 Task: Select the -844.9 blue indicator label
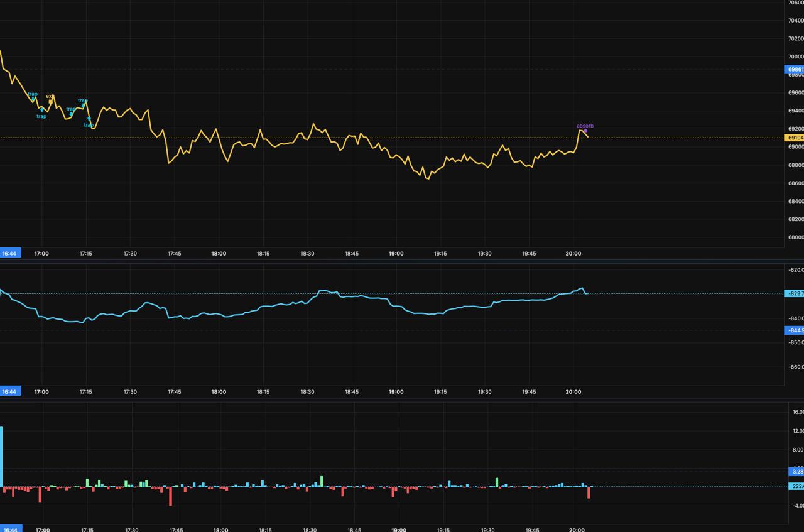[795, 330]
